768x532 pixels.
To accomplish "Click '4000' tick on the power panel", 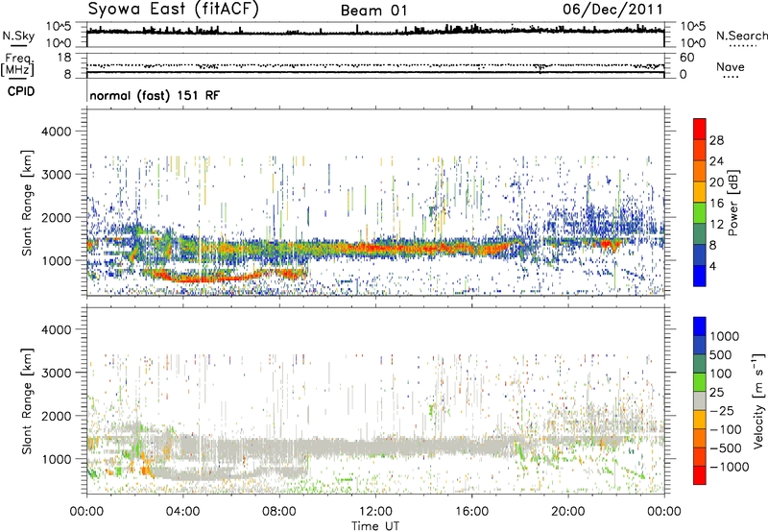I will (x=56, y=132).
